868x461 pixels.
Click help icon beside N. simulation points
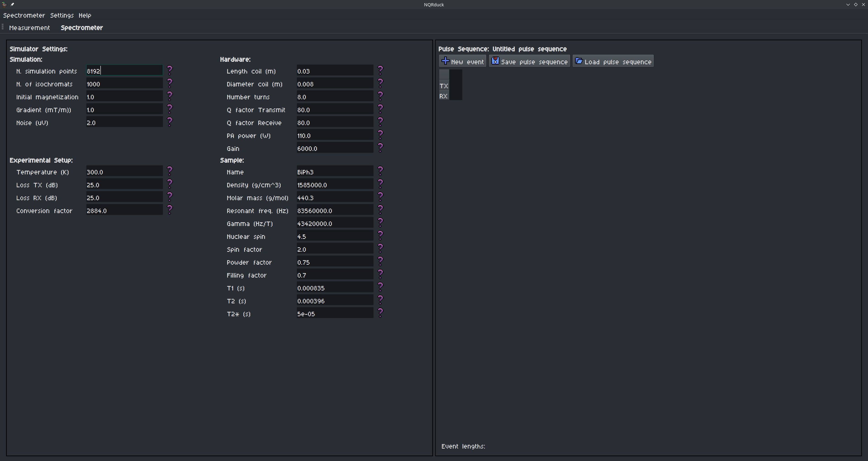coord(170,70)
